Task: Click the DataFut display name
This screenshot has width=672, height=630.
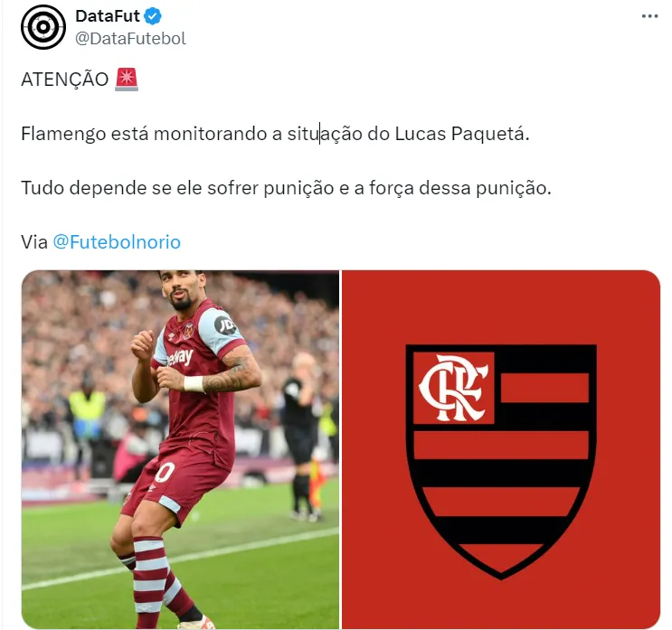Action: [x=108, y=16]
